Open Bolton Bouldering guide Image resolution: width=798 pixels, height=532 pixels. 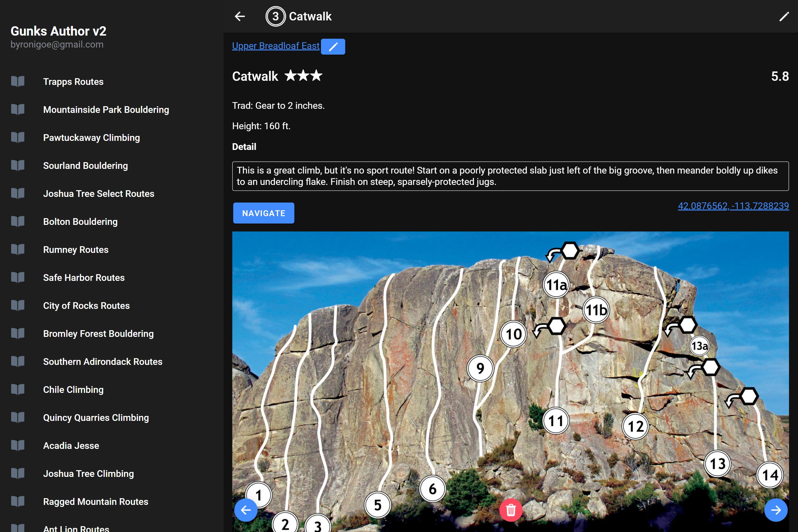tap(80, 222)
